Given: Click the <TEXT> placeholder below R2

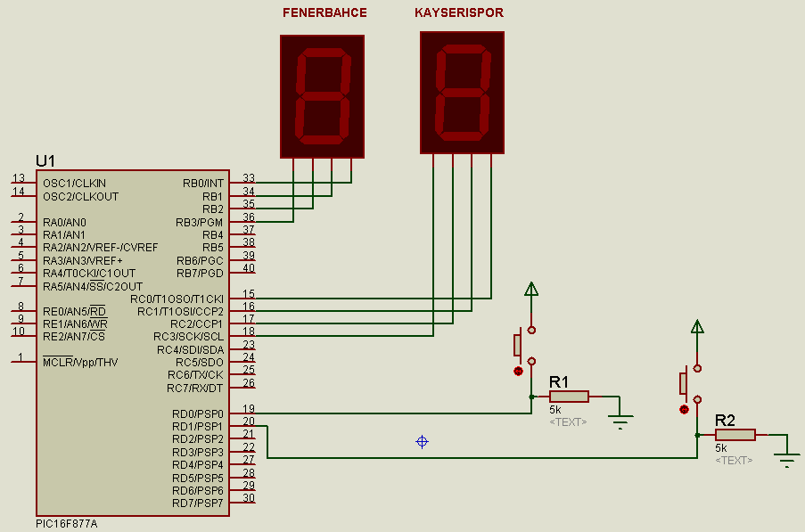Looking at the screenshot, I should (734, 460).
